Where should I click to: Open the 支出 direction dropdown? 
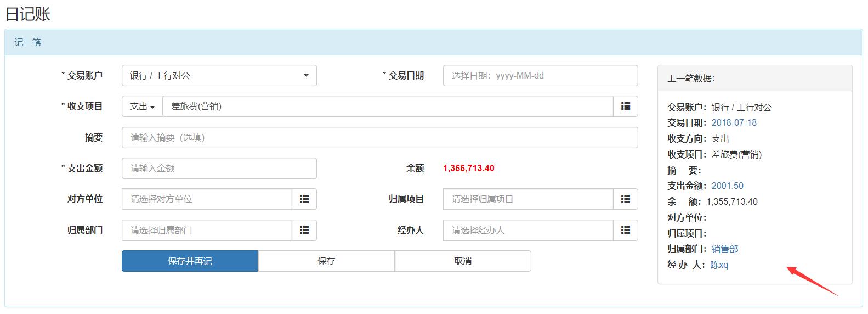click(142, 106)
